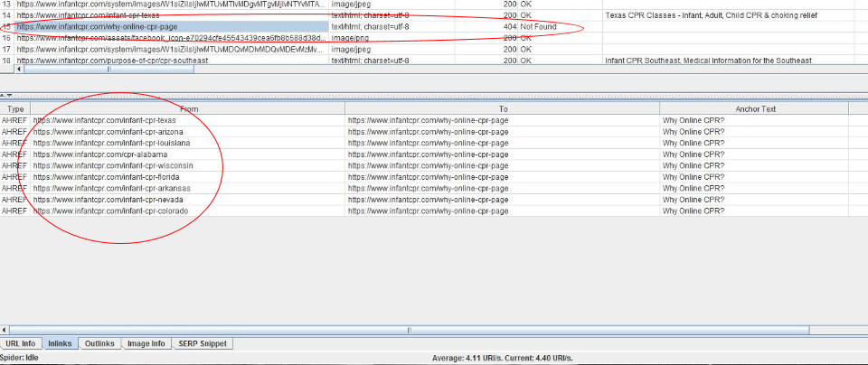Click the lower pane scrollbar left arrow
Screen dimensions: 868x365
[x=5, y=330]
